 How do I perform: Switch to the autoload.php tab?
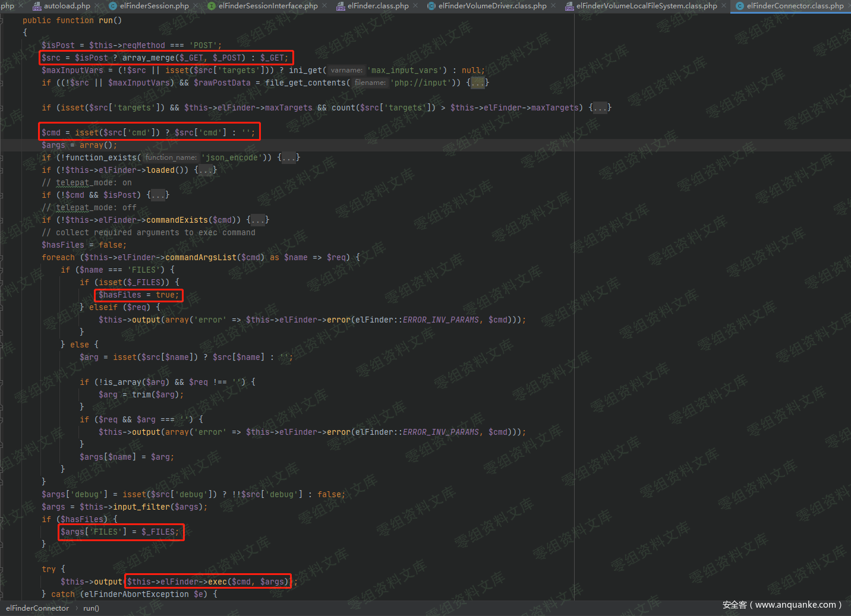67,6
